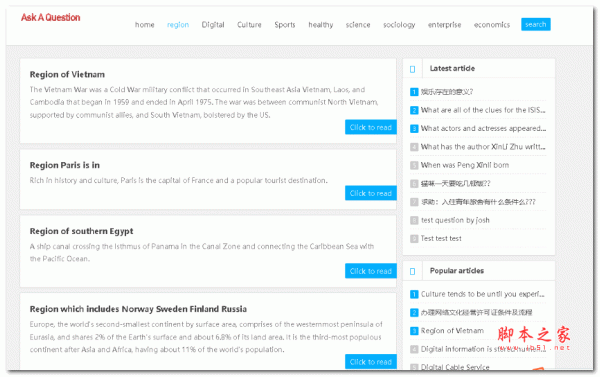
Task: Click the Popular articles panel icon
Action: point(412,271)
